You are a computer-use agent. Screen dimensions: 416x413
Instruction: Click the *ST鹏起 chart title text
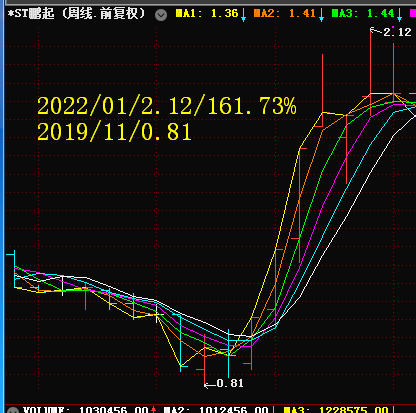76,14
